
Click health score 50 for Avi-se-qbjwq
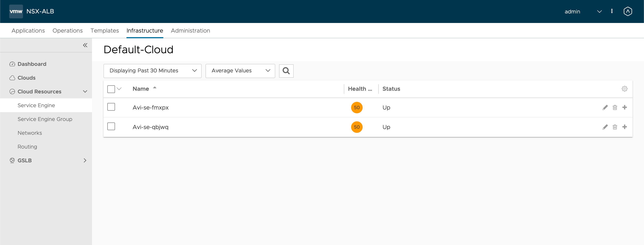(357, 127)
